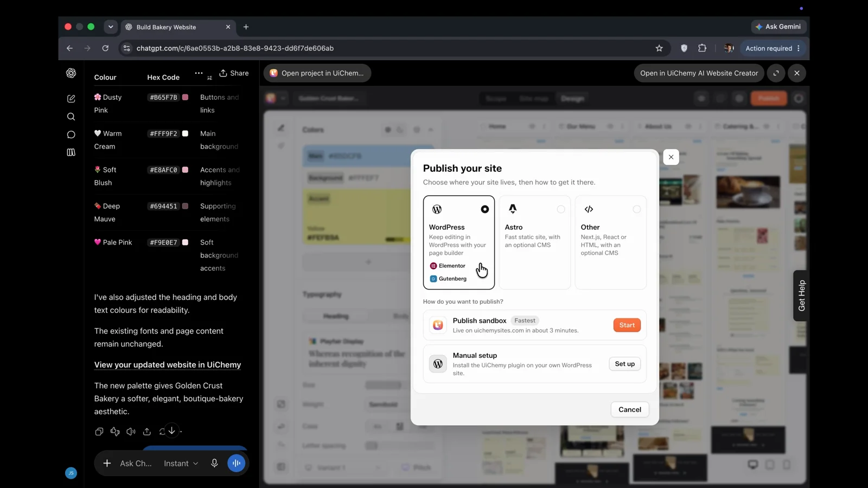Click the Deep Mauve #694451 swatch
868x488 pixels.
click(185, 206)
